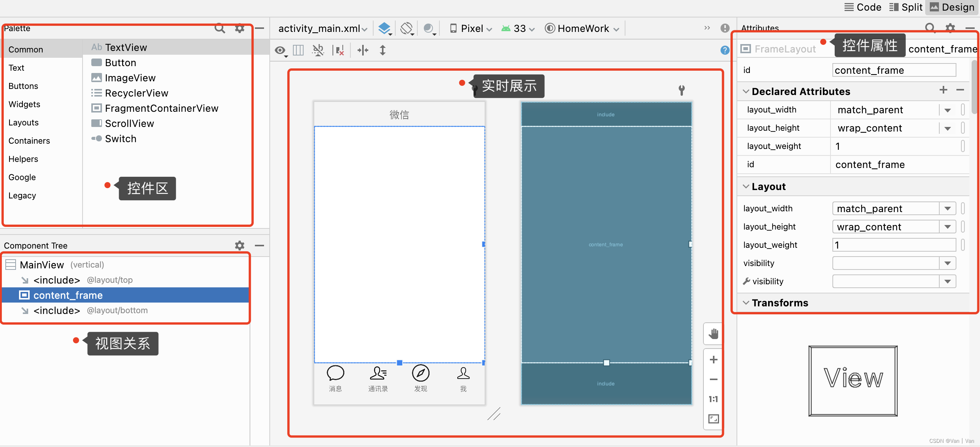Click the zoom in plus button
This screenshot has height=447, width=980.
[713, 360]
